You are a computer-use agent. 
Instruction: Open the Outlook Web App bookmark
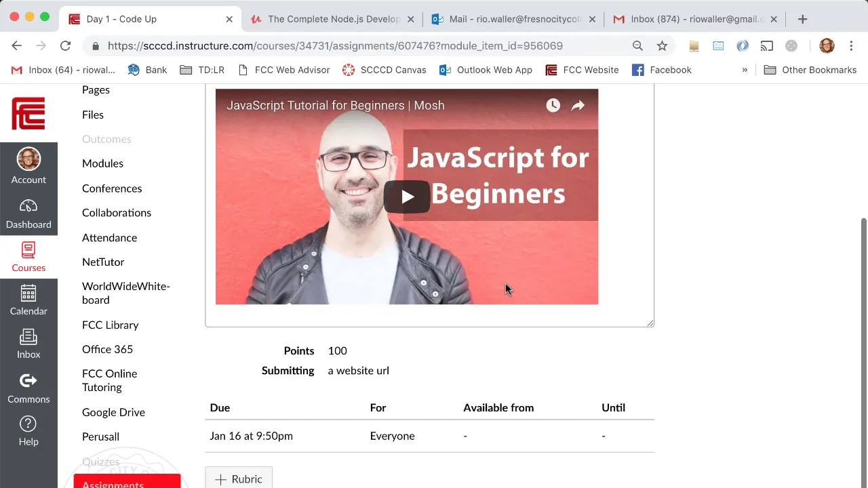coord(486,70)
